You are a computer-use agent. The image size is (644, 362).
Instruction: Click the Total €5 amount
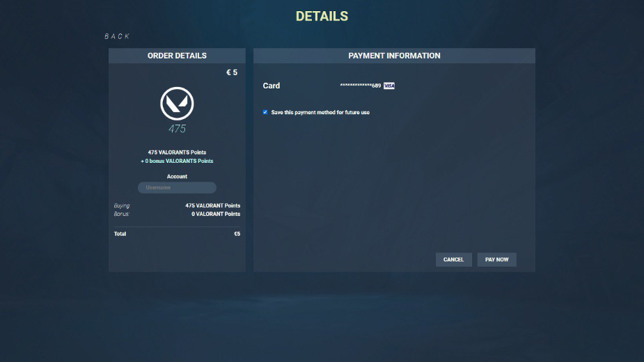237,234
